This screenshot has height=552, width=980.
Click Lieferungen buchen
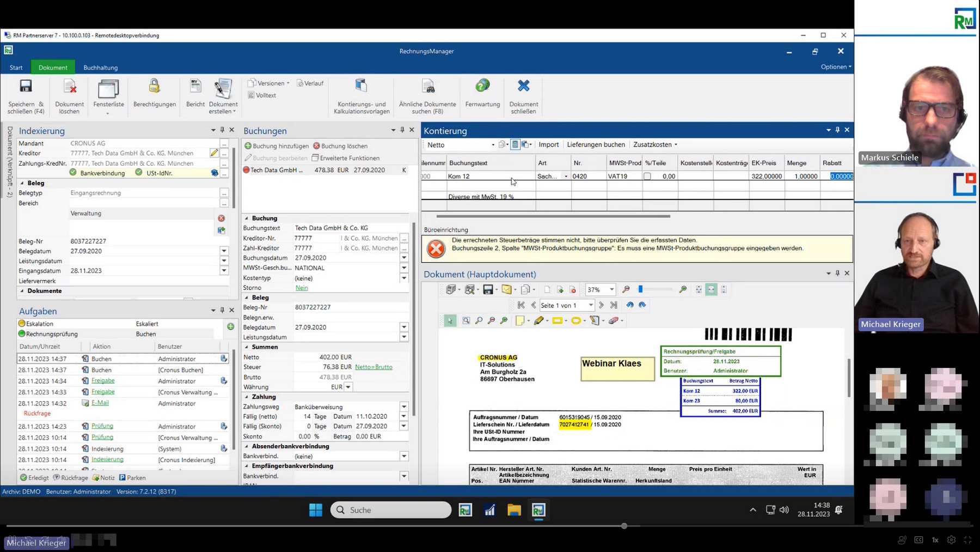pyautogui.click(x=596, y=144)
